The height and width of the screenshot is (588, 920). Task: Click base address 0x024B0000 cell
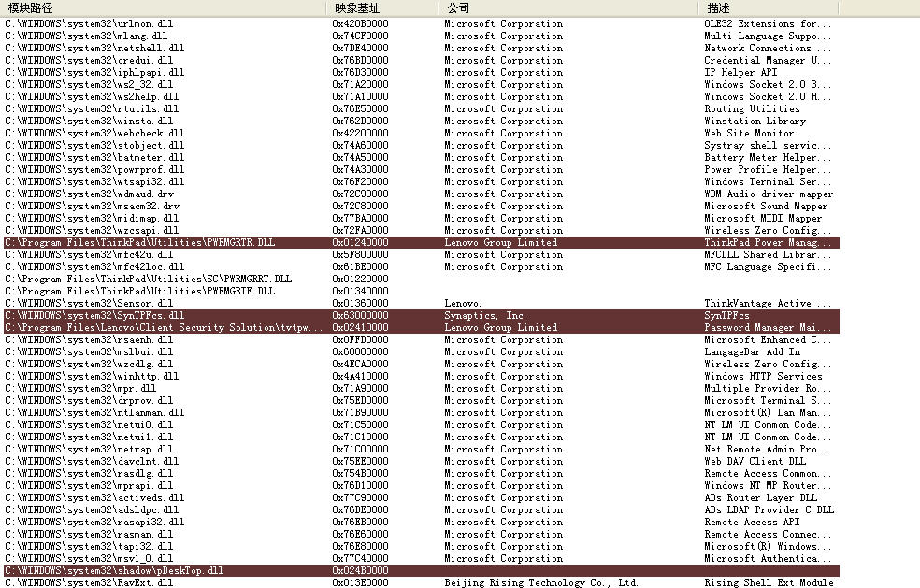[x=360, y=570]
